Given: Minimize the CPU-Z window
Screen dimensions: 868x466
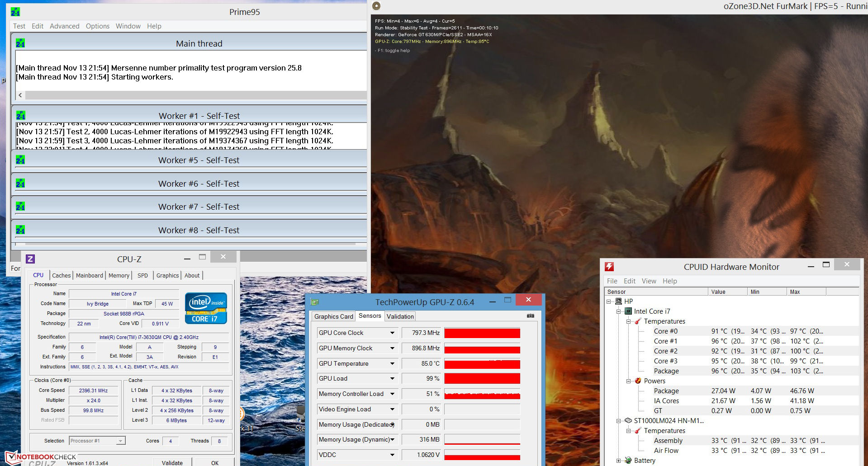Looking at the screenshot, I should [x=187, y=258].
